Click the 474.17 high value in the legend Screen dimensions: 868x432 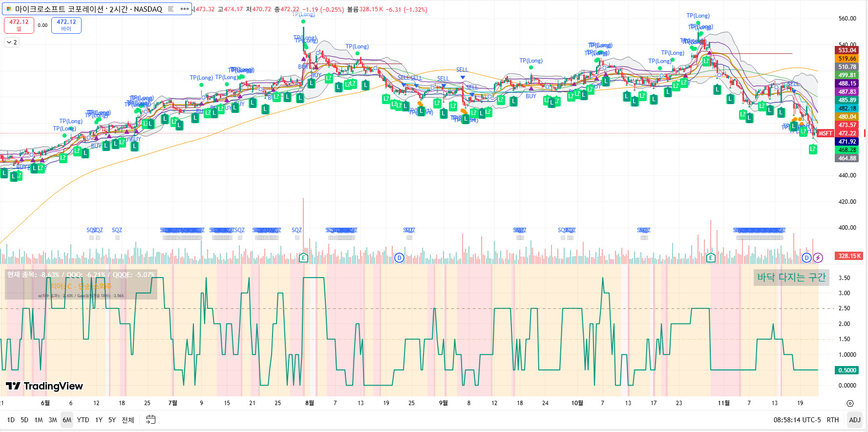233,9
